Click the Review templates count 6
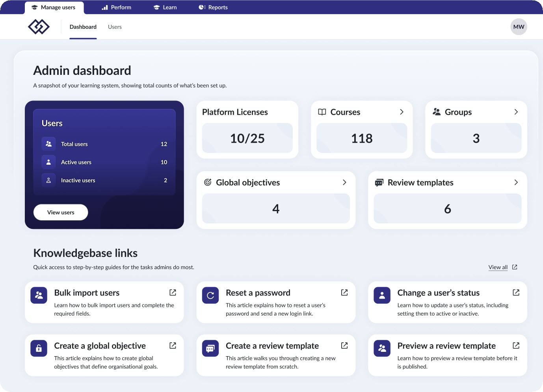 pos(448,208)
